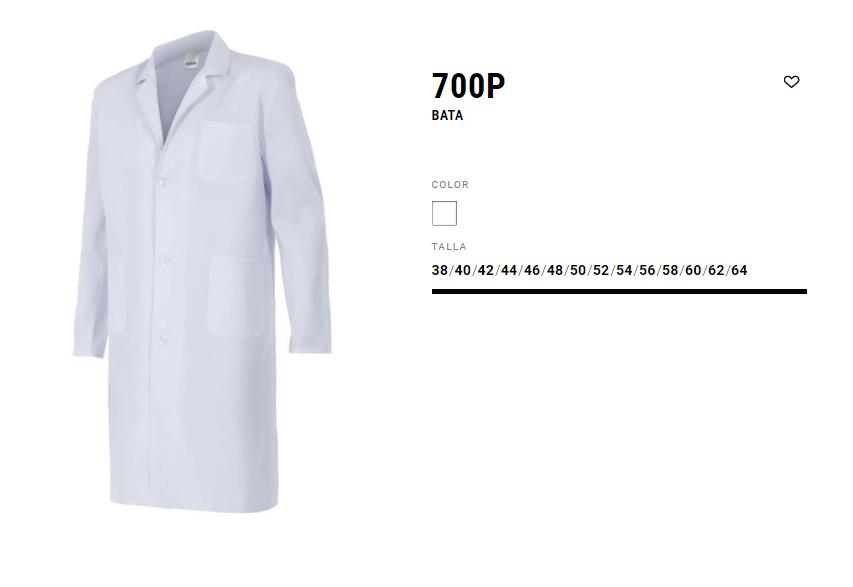Choose size 54
853x587 pixels.
pyautogui.click(x=624, y=270)
